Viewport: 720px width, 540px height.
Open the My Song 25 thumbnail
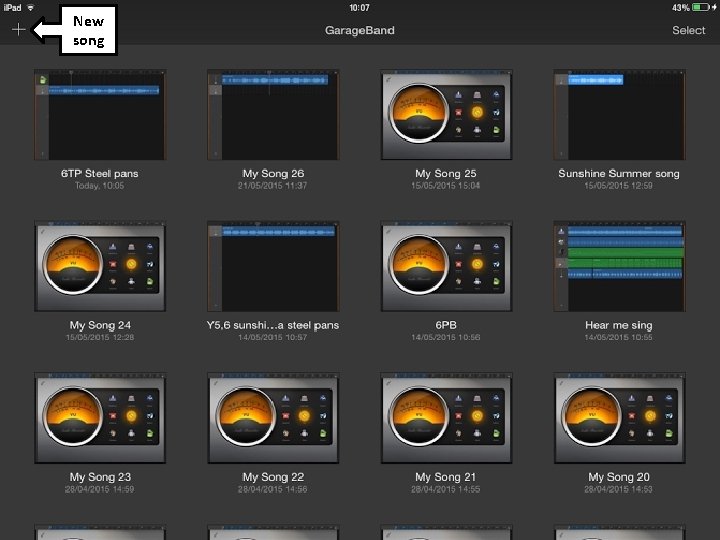446,115
